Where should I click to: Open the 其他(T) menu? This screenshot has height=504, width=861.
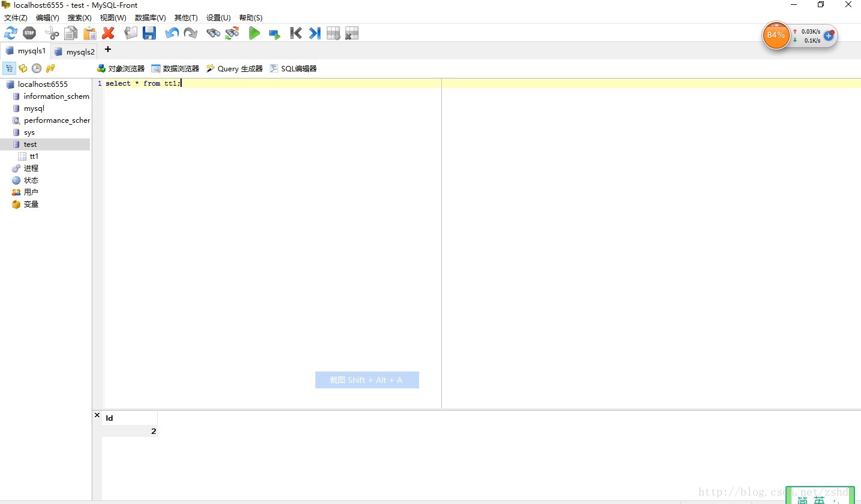click(186, 18)
